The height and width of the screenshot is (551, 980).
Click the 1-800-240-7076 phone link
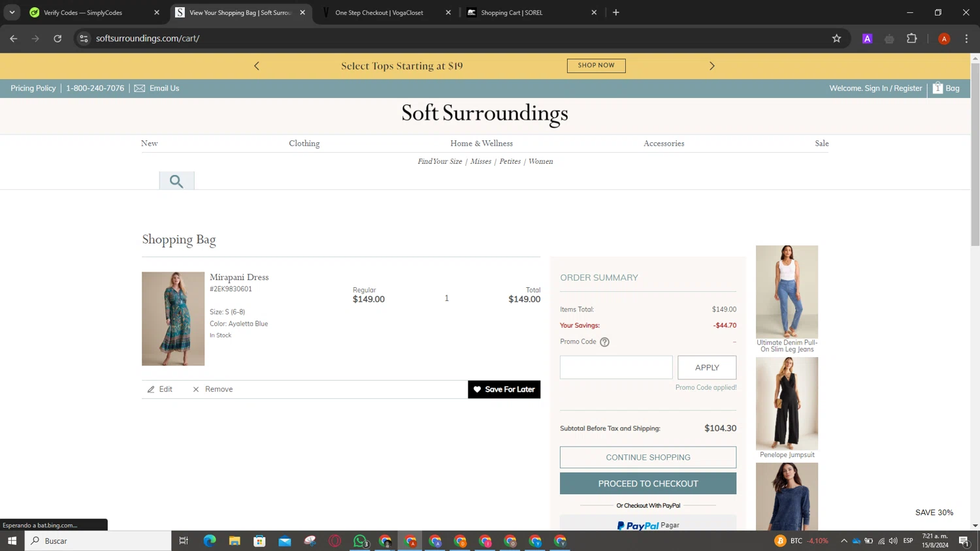(x=95, y=88)
